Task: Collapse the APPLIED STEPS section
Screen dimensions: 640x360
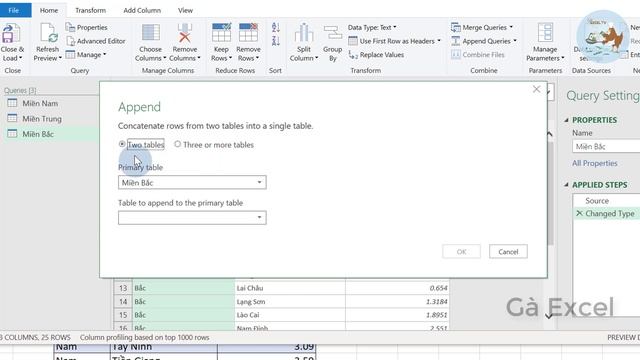Action: click(x=566, y=185)
